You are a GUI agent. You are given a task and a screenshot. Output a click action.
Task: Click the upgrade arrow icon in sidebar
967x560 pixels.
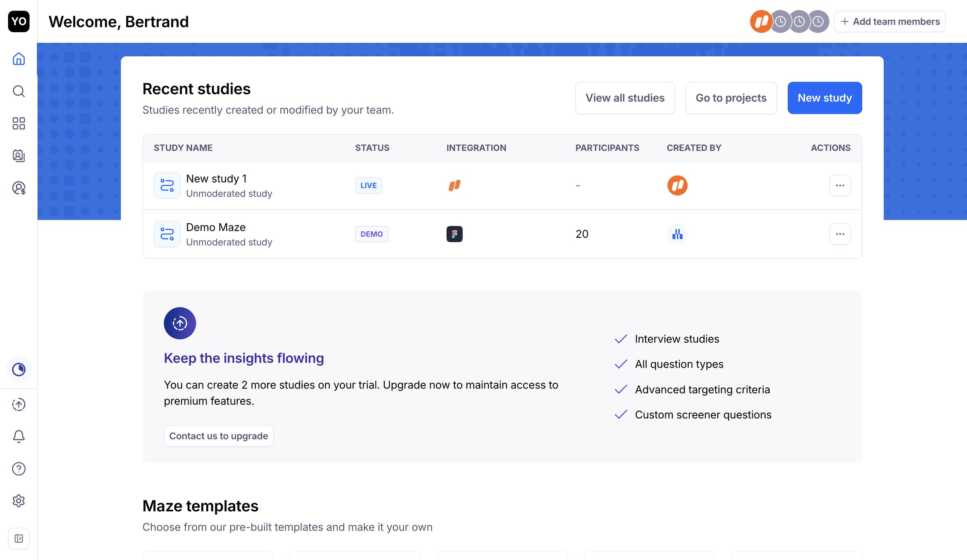(x=19, y=404)
